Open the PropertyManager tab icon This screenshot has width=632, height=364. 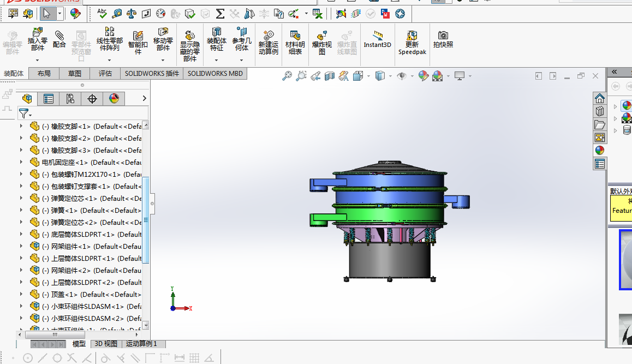49,99
